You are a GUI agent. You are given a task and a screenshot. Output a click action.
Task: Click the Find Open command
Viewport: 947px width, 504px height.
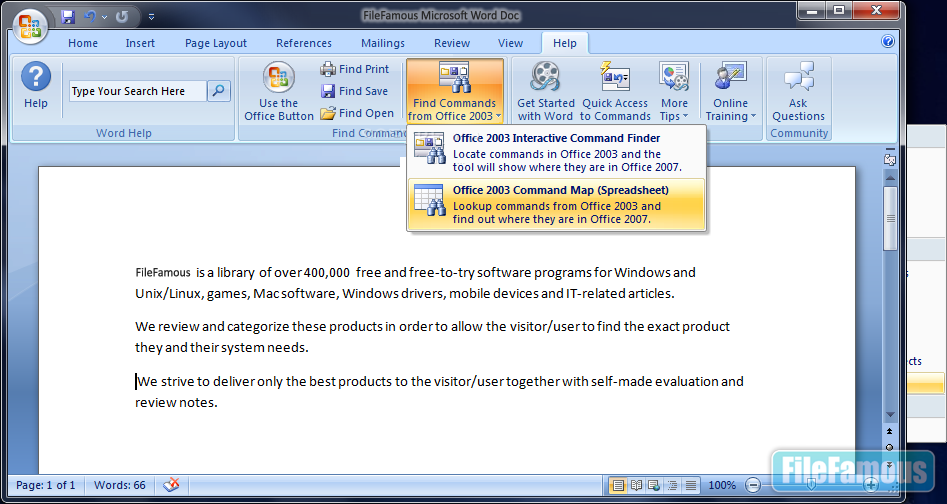pyautogui.click(x=357, y=113)
